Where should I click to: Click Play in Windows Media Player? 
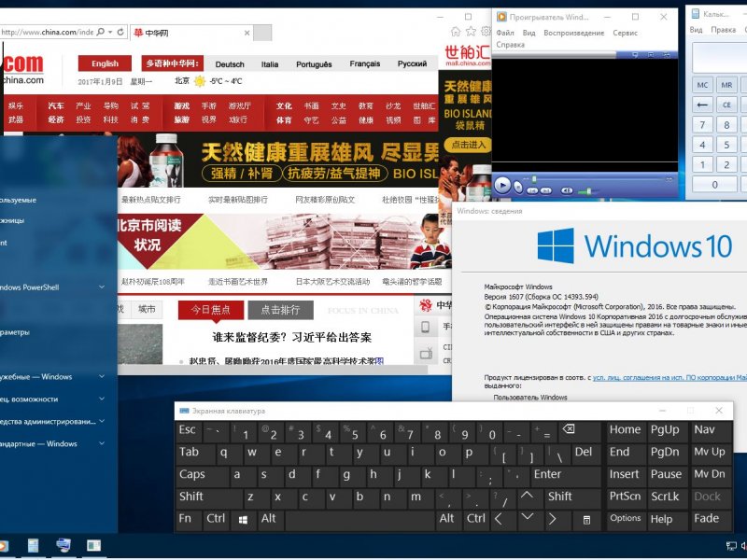click(x=502, y=185)
